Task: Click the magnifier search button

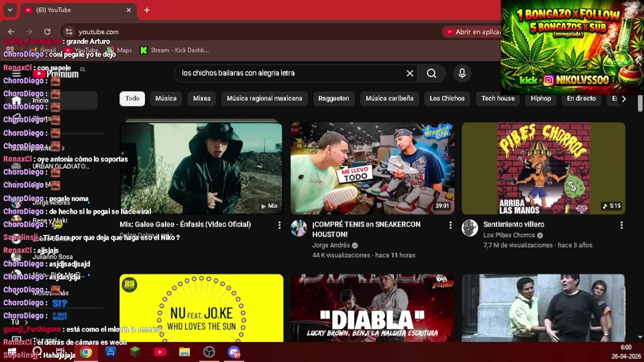Action: coord(432,73)
